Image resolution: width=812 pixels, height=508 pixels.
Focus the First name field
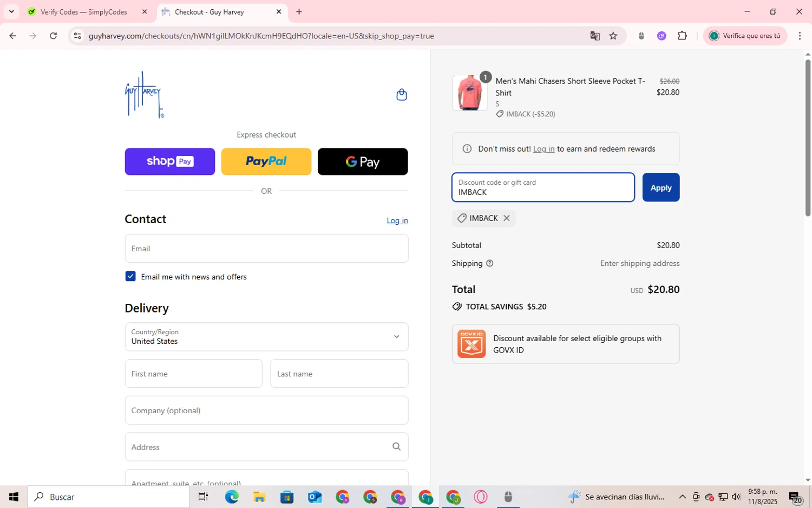[x=193, y=374]
